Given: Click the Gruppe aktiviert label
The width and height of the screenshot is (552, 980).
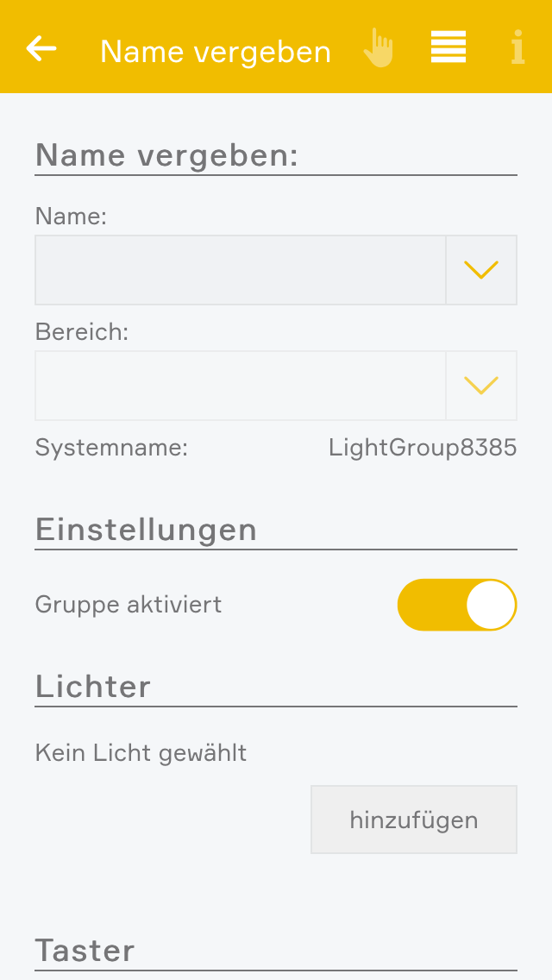Looking at the screenshot, I should click(129, 605).
